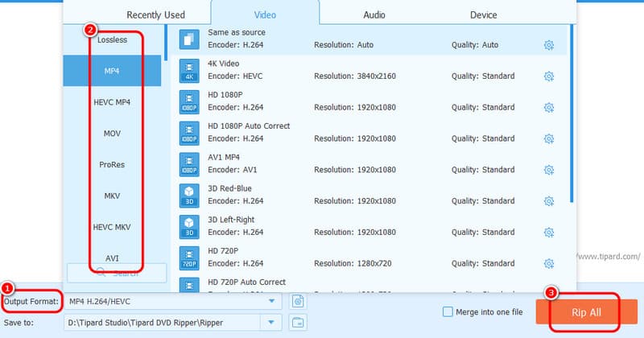Open settings gear for 3D Red-Blue preset
Viewport: 644px width, 338px height.
[549, 201]
